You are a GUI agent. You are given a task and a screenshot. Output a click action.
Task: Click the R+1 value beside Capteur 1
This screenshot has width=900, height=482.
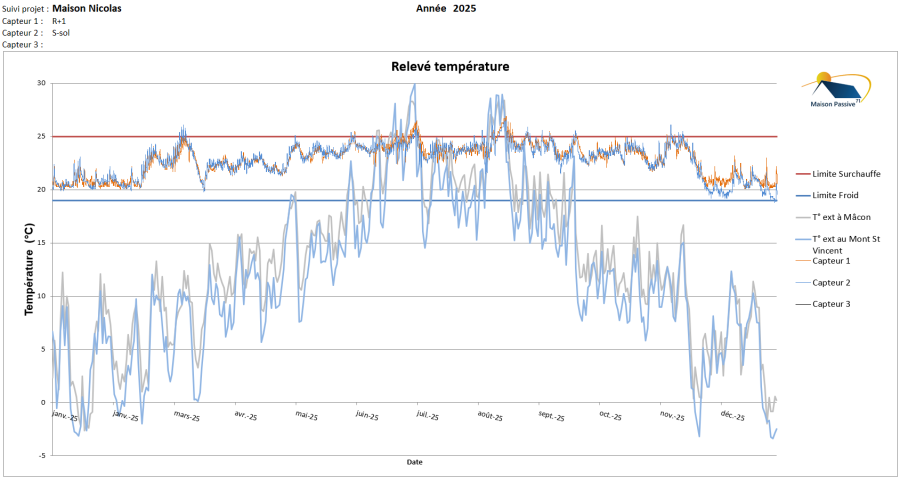tap(59, 20)
